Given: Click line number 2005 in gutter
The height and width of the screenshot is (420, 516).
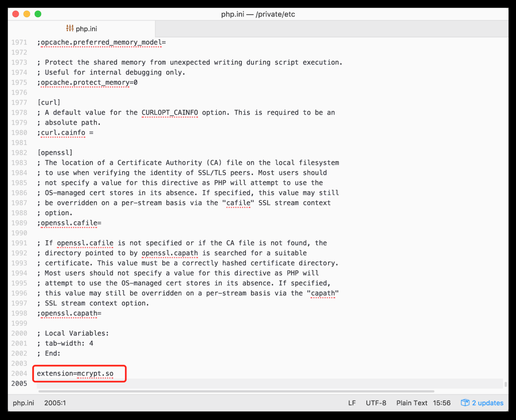Looking at the screenshot, I should pos(19,383).
